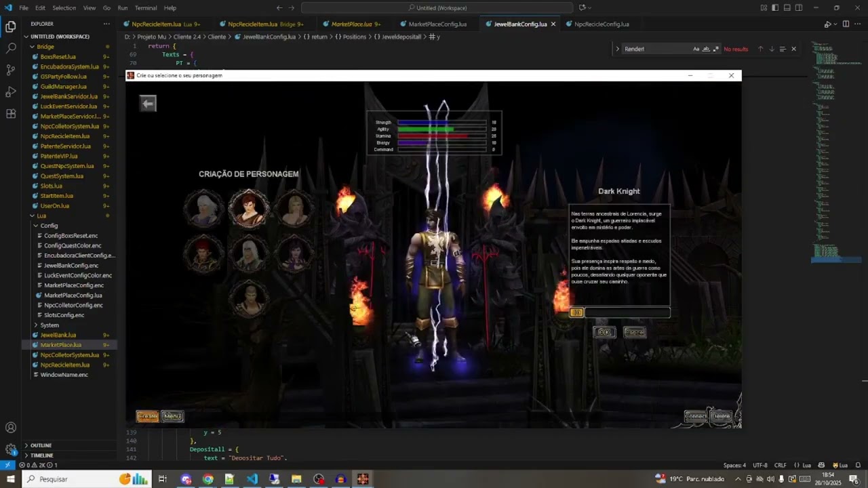Select the Dark Knight character portrait
This screenshot has width=868, height=488.
249,207
